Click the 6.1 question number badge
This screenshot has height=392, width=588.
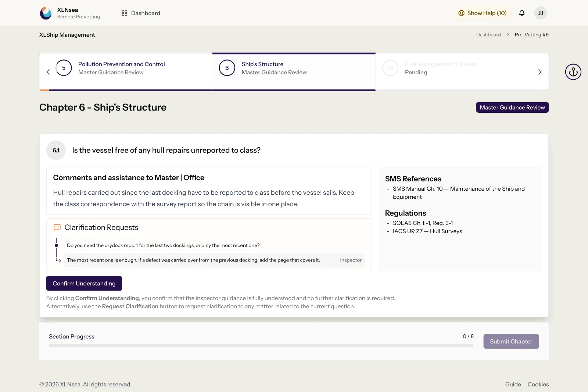56,150
